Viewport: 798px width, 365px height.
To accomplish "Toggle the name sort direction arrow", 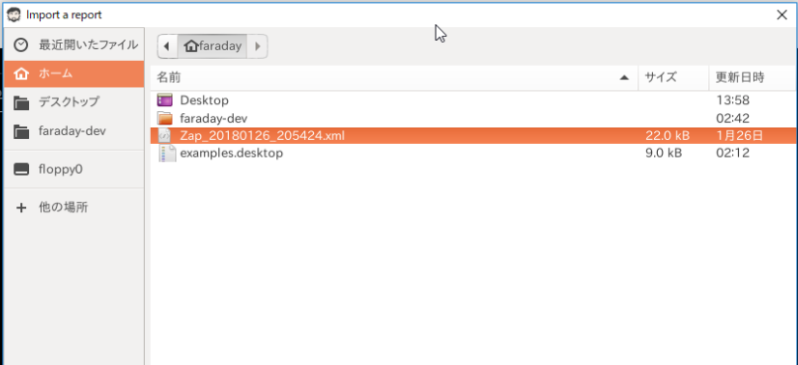I will pos(623,78).
